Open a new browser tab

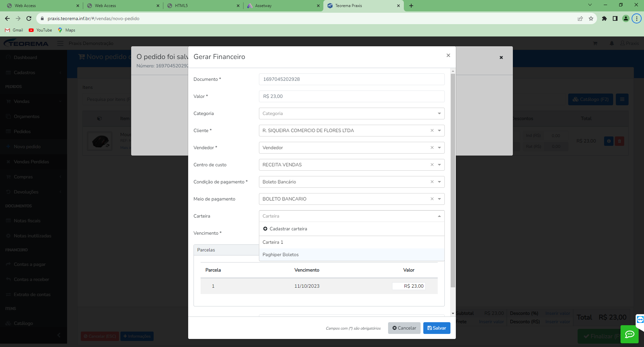click(411, 6)
